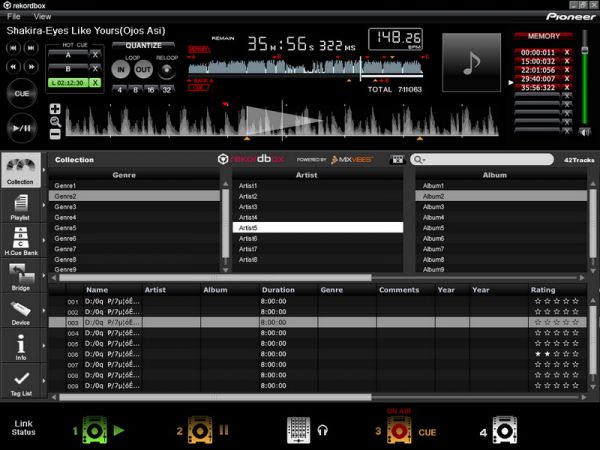Open the search filter dropdown arrow

pyautogui.click(x=424, y=160)
